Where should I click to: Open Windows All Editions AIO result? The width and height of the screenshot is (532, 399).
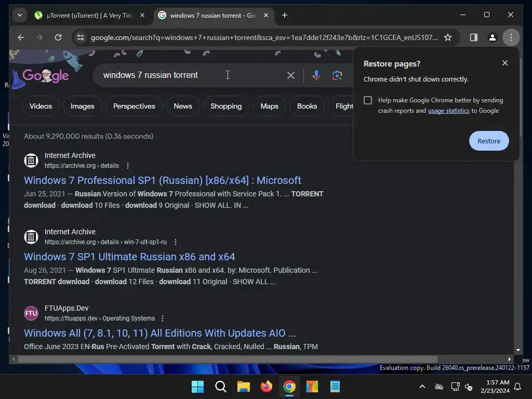click(x=160, y=333)
